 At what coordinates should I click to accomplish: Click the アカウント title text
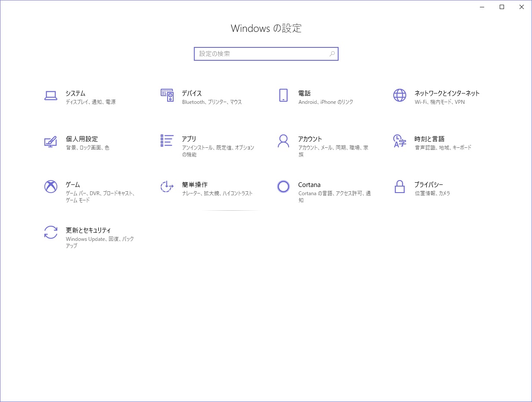tap(310, 139)
